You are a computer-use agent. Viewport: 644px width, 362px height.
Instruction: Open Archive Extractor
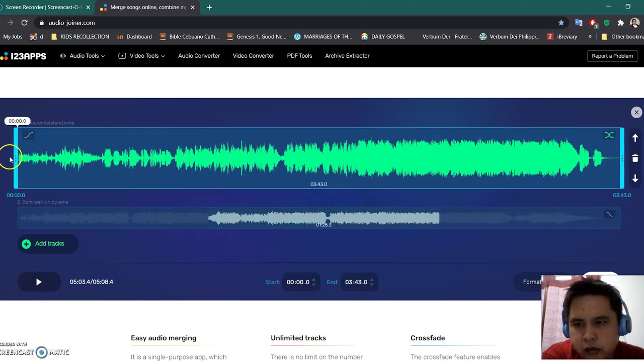tap(347, 56)
